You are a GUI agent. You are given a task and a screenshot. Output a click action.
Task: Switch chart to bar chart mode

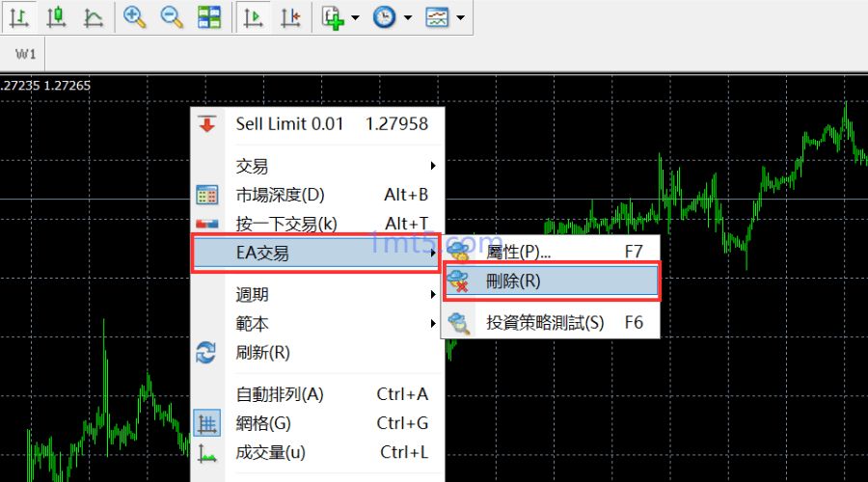pyautogui.click(x=19, y=17)
